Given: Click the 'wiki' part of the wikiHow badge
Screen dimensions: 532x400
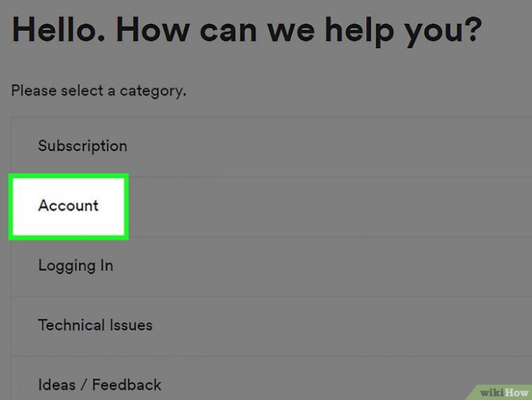Looking at the screenshot, I should coord(492,393).
